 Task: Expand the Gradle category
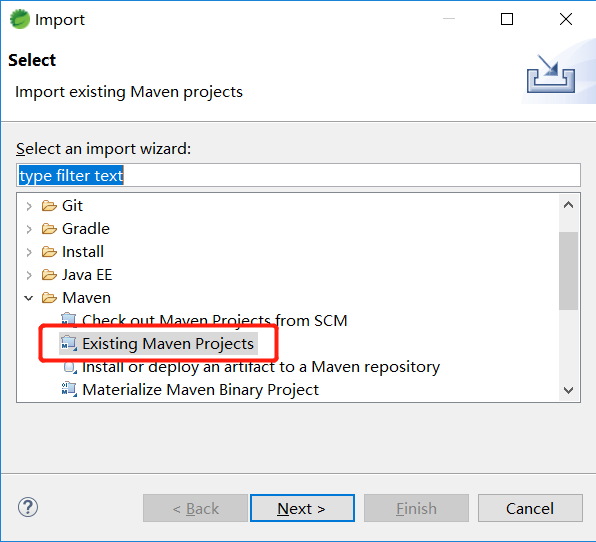coord(29,229)
